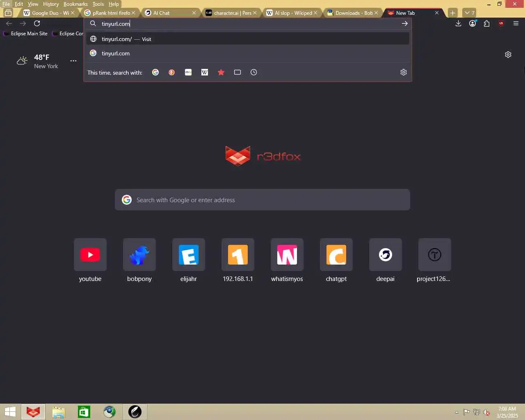The width and height of the screenshot is (525, 420).
Task: Reload the current page
Action: coord(37,23)
